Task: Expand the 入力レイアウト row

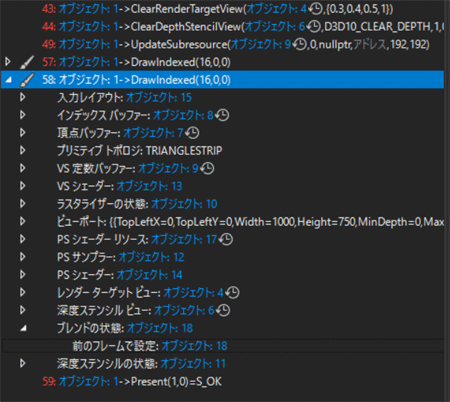Action: click(x=23, y=97)
